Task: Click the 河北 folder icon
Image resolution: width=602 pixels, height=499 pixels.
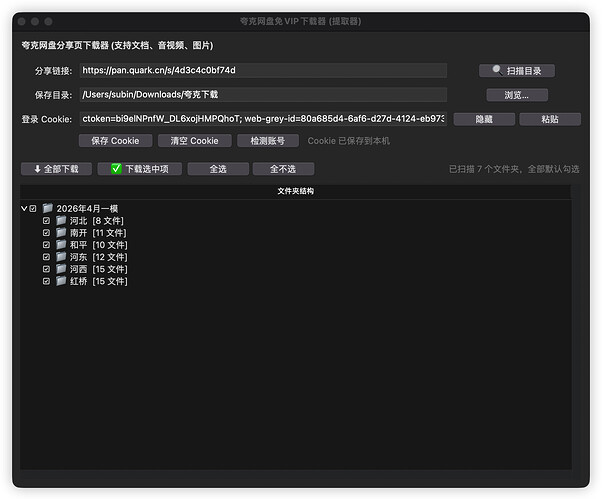Action: click(61, 220)
